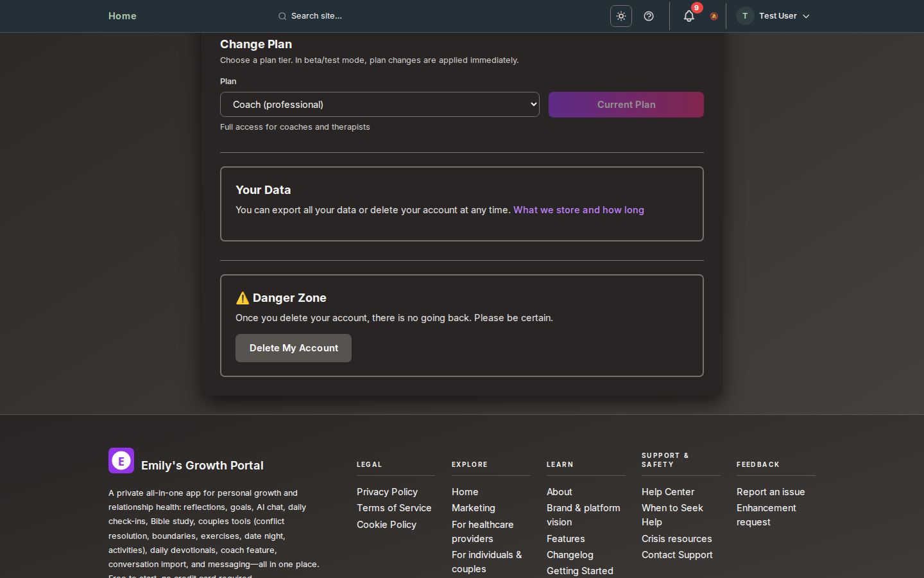Click the Delete My Account button
Viewport: 924px width, 578px height.
[293, 347]
